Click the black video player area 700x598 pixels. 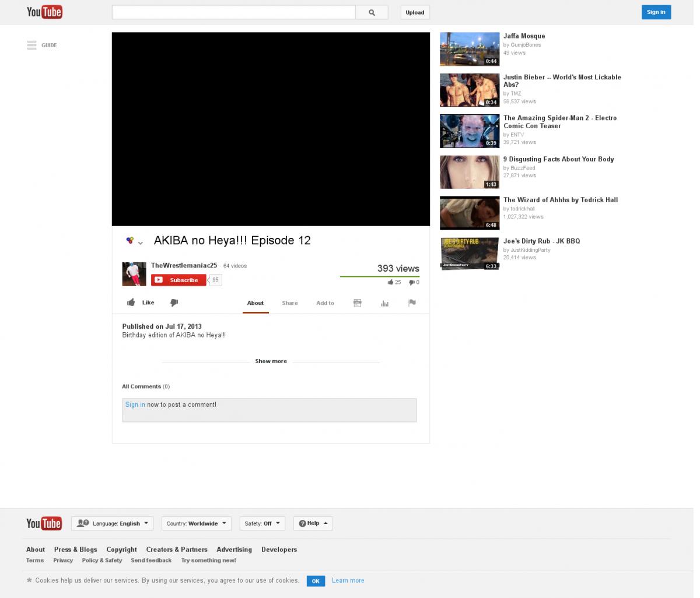pyautogui.click(x=271, y=129)
